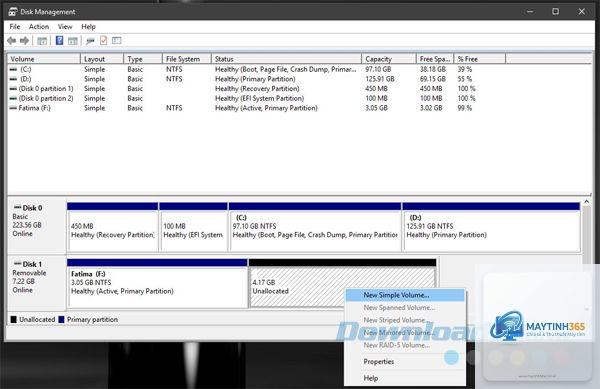The height and width of the screenshot is (389, 600).
Task: Click the last icon on the toolbar
Action: coord(117,40)
